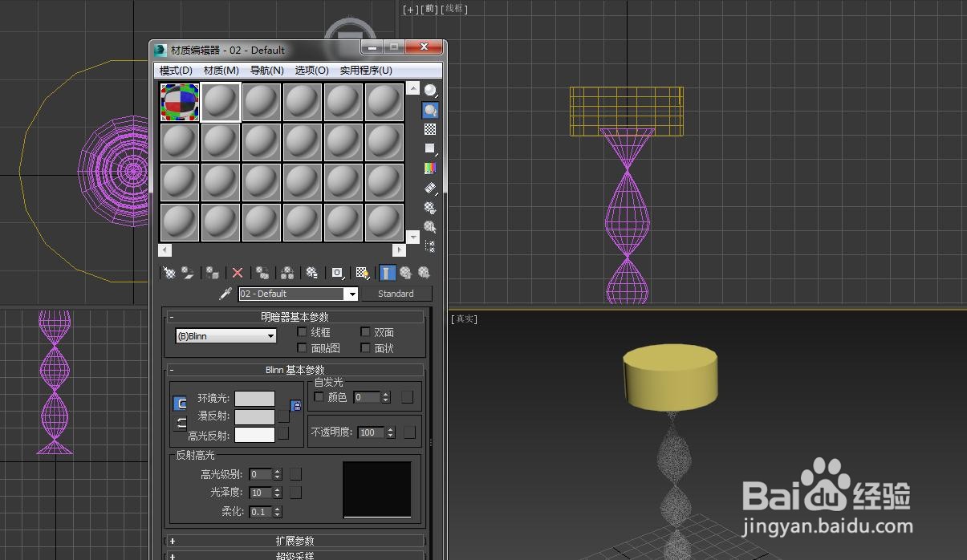The width and height of the screenshot is (967, 560).
Task: Click Show Shaded Material in Viewport icon
Action: coord(363,273)
